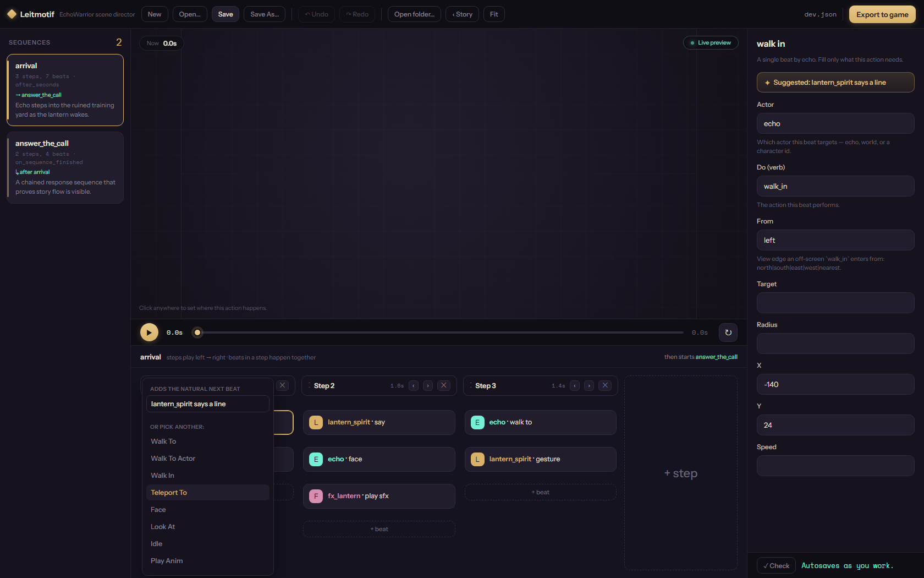Delete Step 2 with X icon
This screenshot has height=578, width=924.
pos(444,386)
